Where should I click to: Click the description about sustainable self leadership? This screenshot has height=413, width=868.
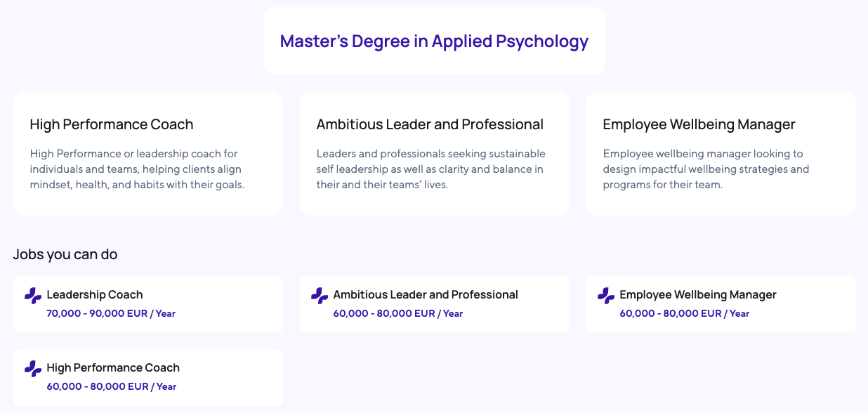[430, 169]
